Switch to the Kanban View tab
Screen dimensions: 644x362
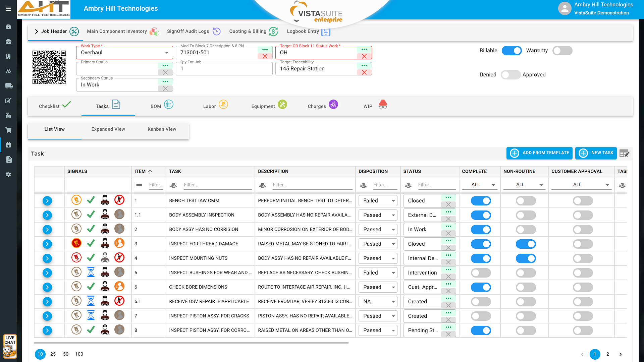coord(162,129)
